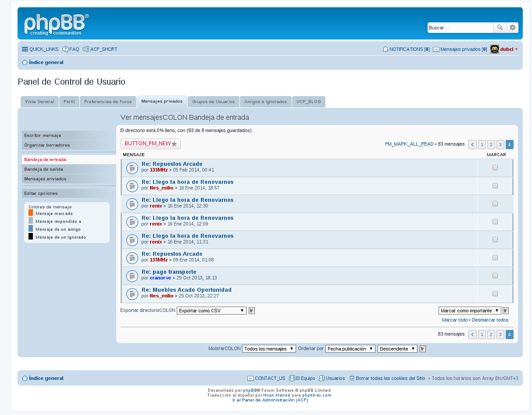Mark the Re: Muebles Acade Oportunidad checkbox
Viewport: 532px width, 415px height.
coord(495,293)
